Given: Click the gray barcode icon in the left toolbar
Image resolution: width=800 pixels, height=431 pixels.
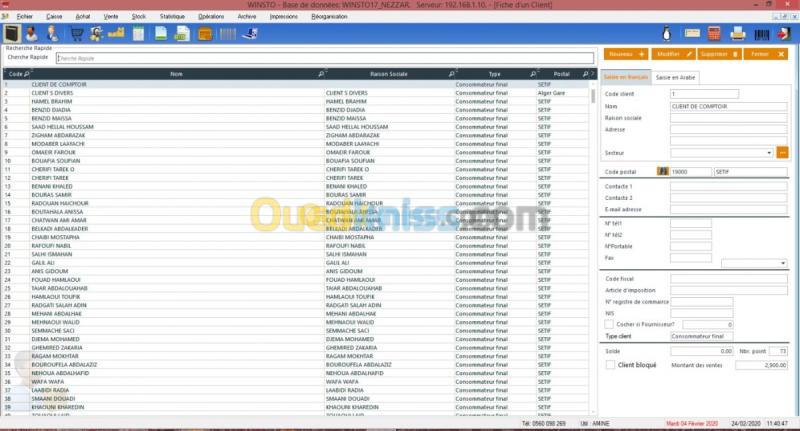Looking at the screenshot, I should coord(228,34).
